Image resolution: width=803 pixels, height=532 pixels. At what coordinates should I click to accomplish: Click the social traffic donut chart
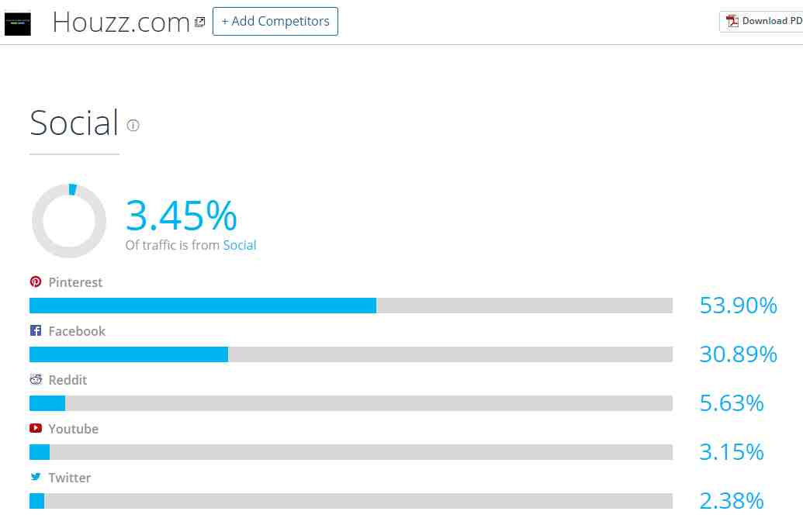69,221
